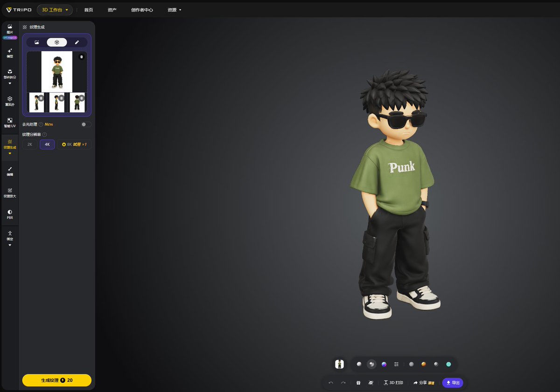Select 8K trial texture resolution

point(74,144)
